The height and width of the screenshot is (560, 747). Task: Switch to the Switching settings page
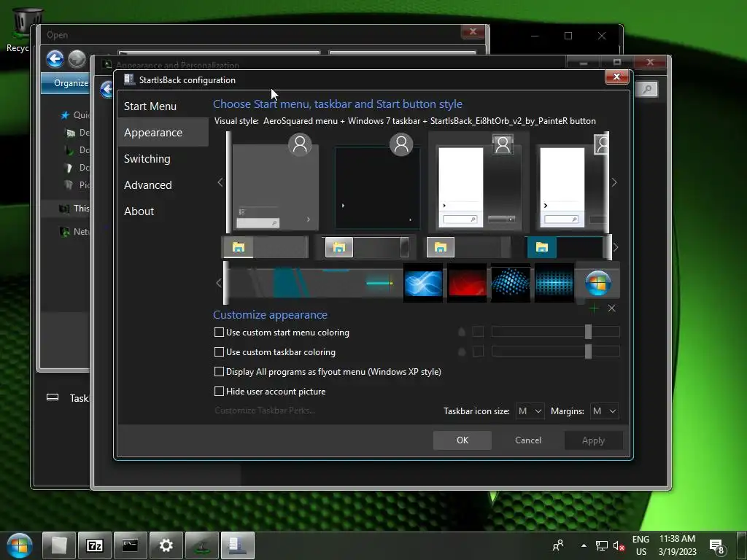point(147,158)
